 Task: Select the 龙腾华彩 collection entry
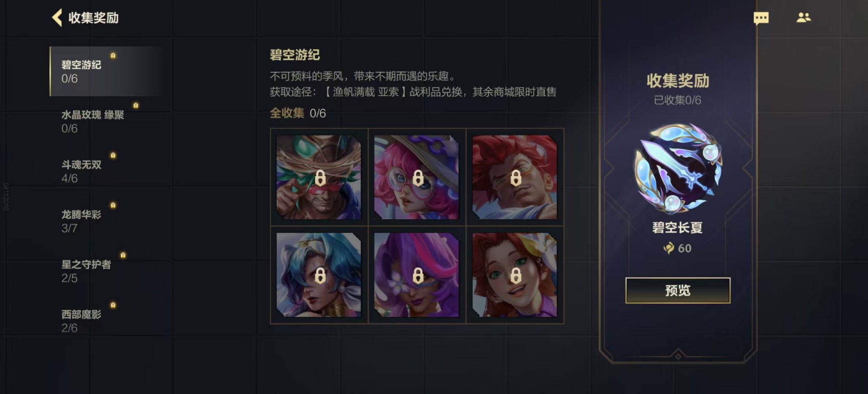[108, 221]
